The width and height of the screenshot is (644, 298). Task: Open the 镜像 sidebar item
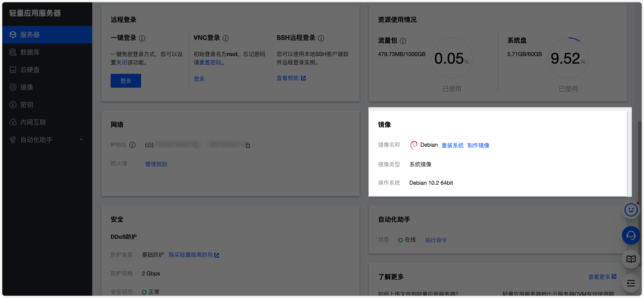pyautogui.click(x=47, y=87)
